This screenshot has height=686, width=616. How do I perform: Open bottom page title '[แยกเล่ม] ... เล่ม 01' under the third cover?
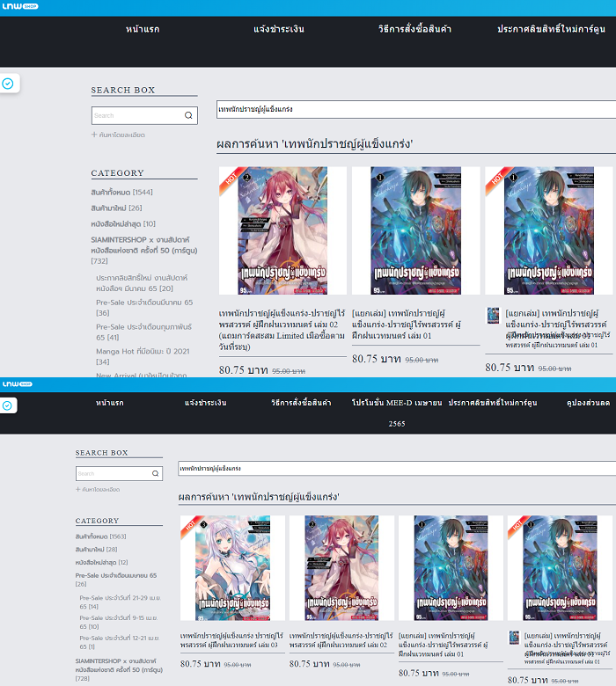click(443, 645)
